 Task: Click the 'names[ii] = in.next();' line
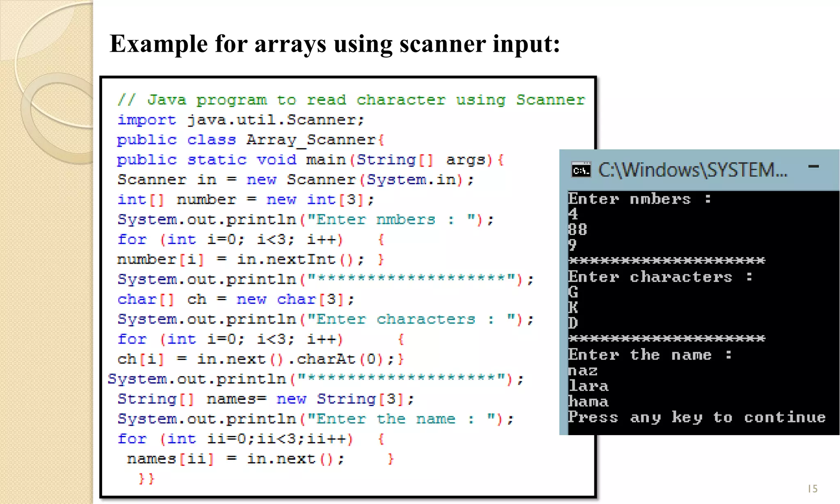tap(235, 459)
